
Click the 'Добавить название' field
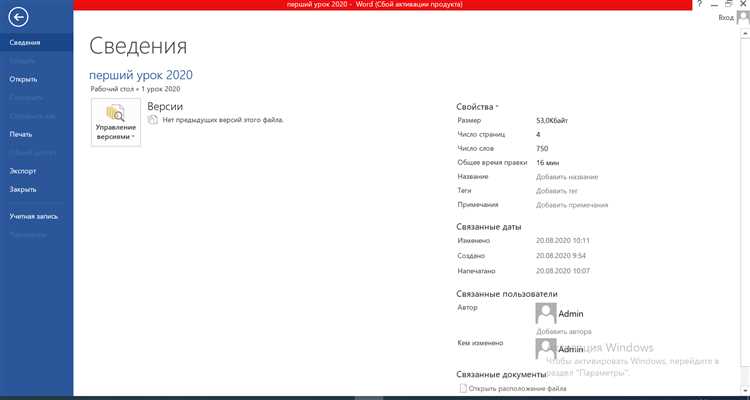[567, 177]
